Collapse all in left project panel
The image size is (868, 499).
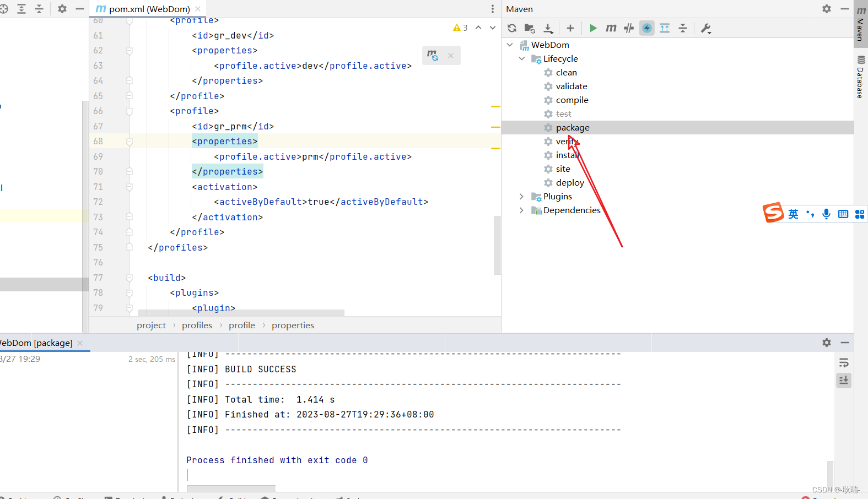tap(39, 9)
